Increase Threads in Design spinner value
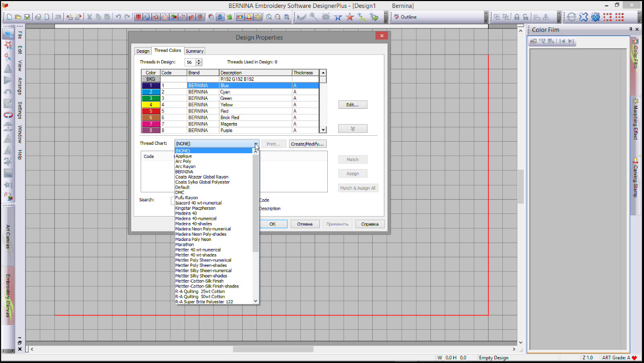The image size is (644, 363). [199, 60]
